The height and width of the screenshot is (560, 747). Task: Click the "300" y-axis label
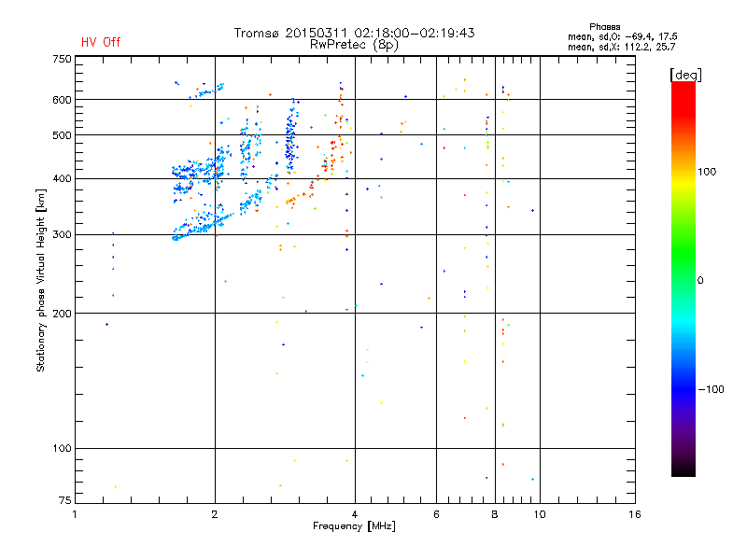(62, 235)
